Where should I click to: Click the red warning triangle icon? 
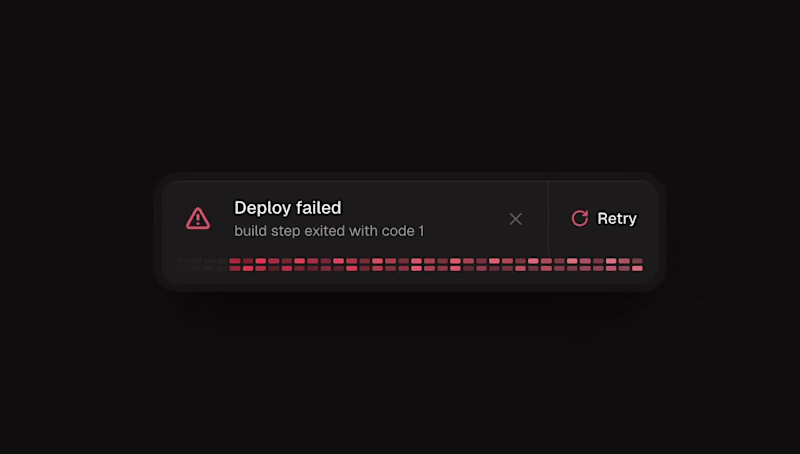(x=198, y=218)
